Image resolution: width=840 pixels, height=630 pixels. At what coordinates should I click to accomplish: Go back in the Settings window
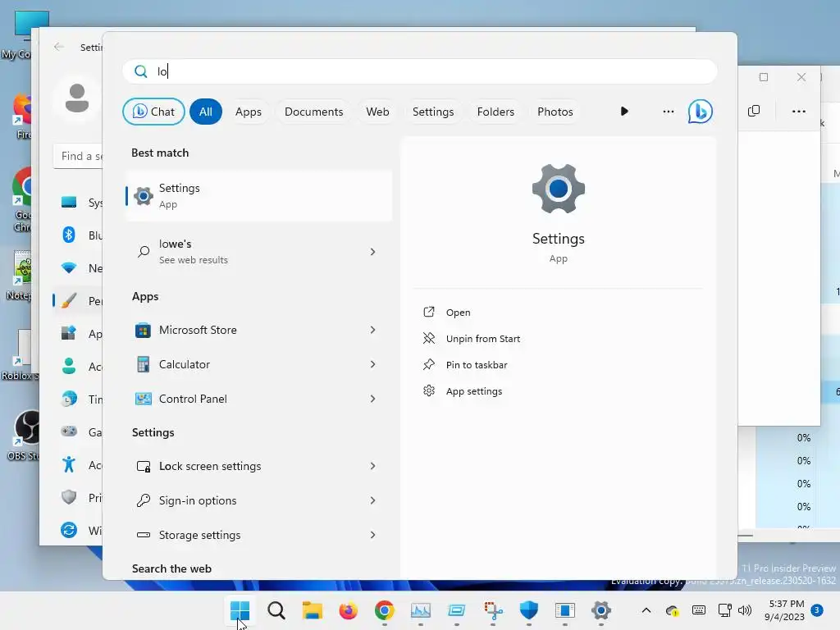point(59,47)
